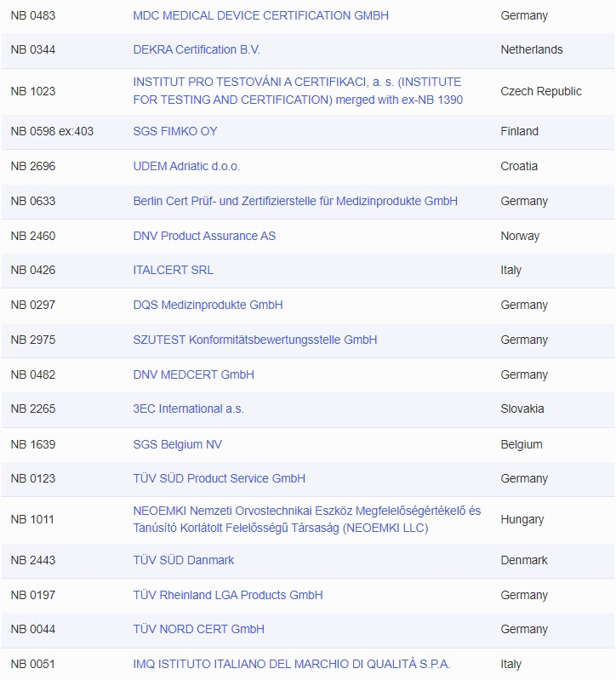
Task: Click ITALCERT SRL link
Action: point(173,270)
